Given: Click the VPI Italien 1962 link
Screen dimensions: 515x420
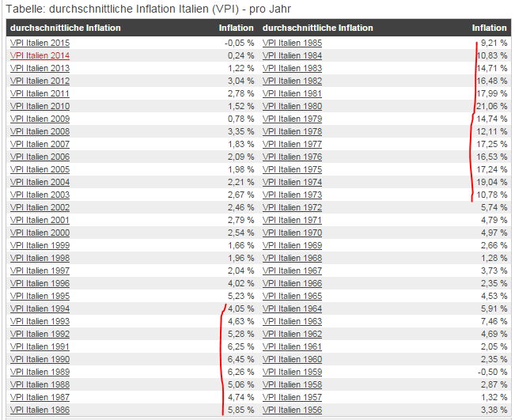Looking at the screenshot, I should click(x=292, y=334).
